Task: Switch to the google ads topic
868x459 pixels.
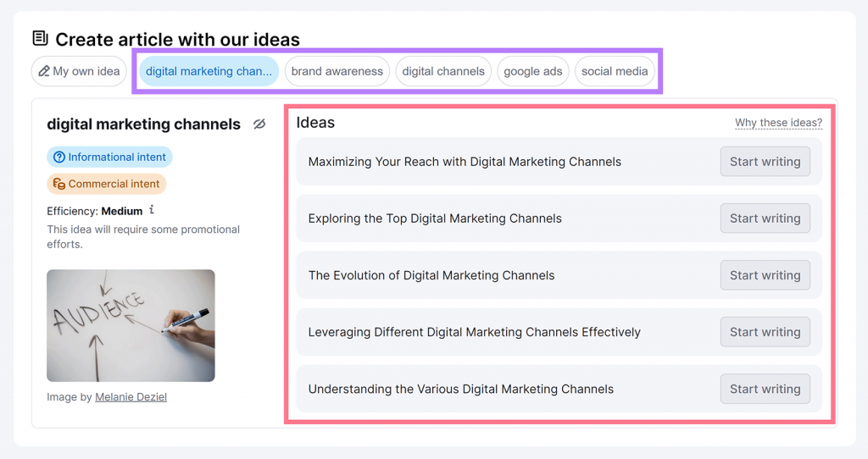Action: pyautogui.click(x=532, y=71)
